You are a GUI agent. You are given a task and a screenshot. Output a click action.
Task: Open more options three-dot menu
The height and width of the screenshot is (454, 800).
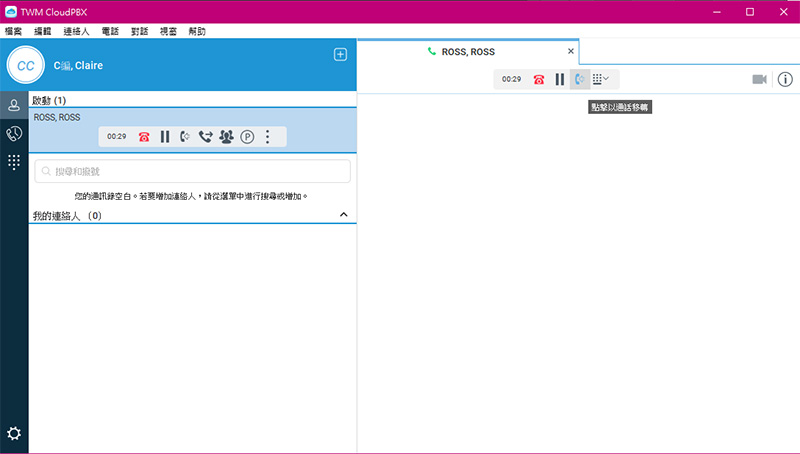pos(267,137)
